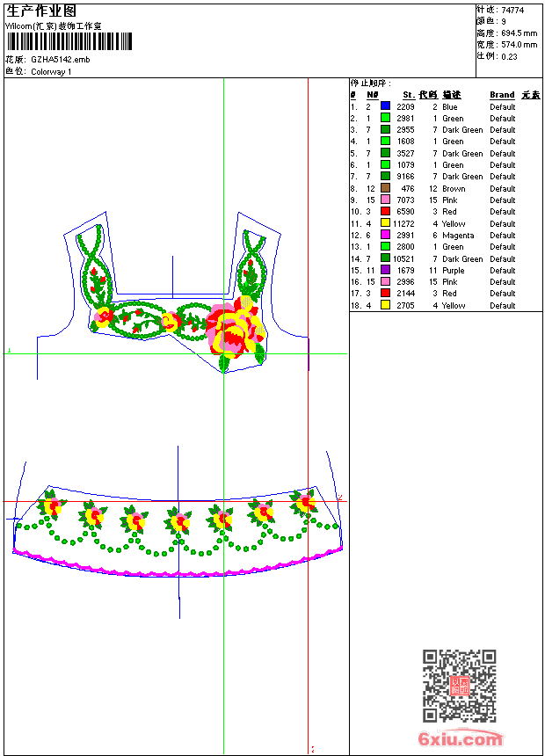
Task: Click the 'Magenta' description text
Action: click(458, 236)
